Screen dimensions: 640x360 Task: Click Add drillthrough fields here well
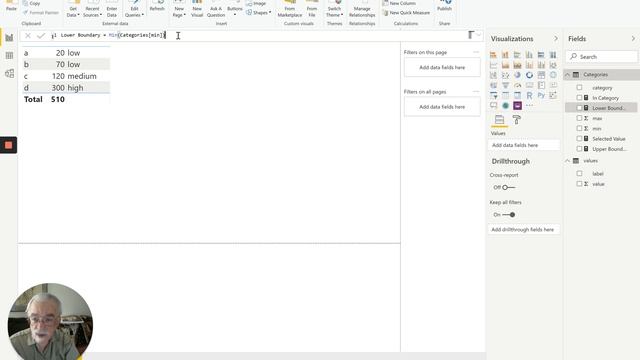pyautogui.click(x=524, y=230)
